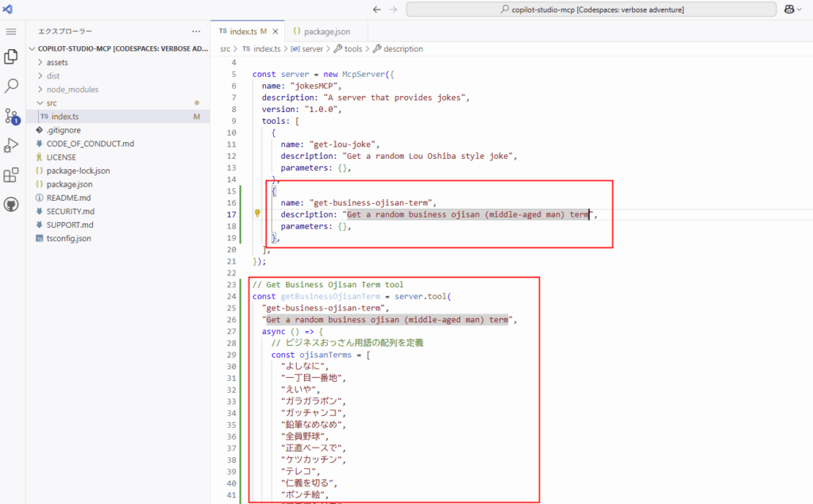Image resolution: width=813 pixels, height=504 pixels.
Task: Click the "get-business-ojisan-term" name on line 16
Action: coord(371,202)
